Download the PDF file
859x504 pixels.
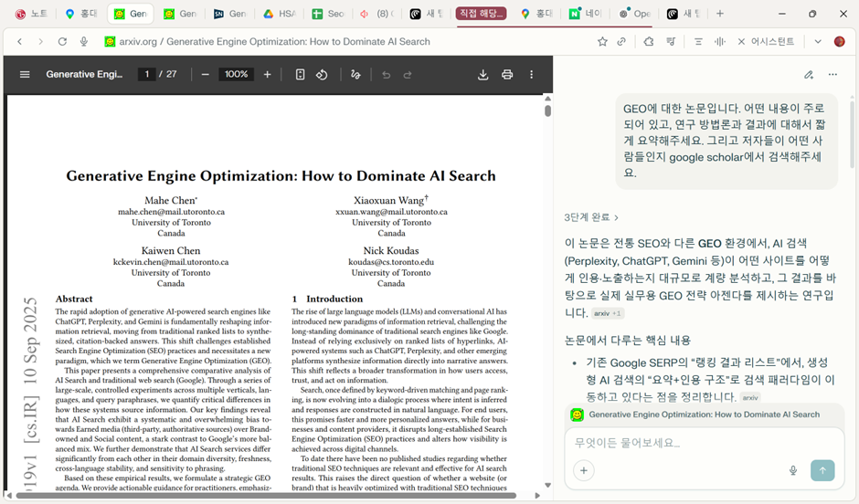coord(483,75)
